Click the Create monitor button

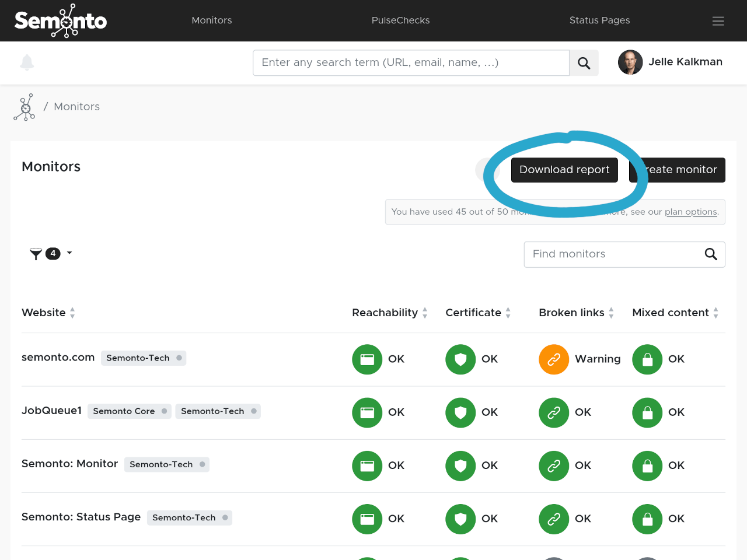click(677, 170)
